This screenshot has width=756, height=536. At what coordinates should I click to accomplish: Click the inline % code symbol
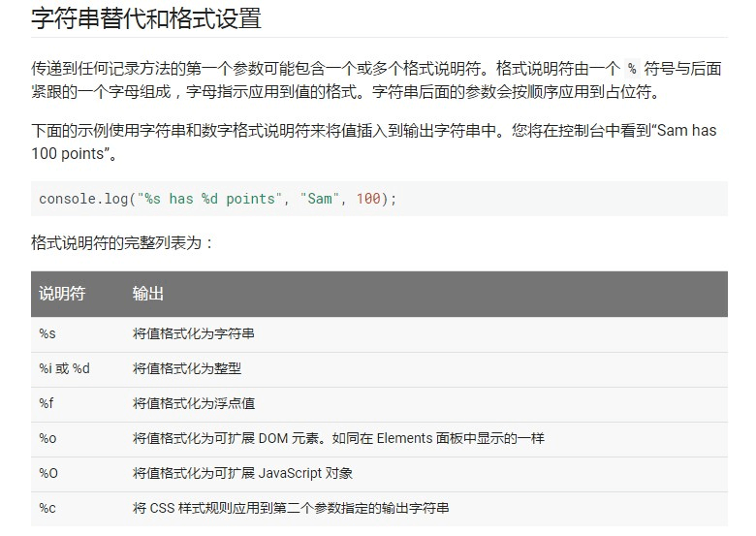[x=632, y=69]
